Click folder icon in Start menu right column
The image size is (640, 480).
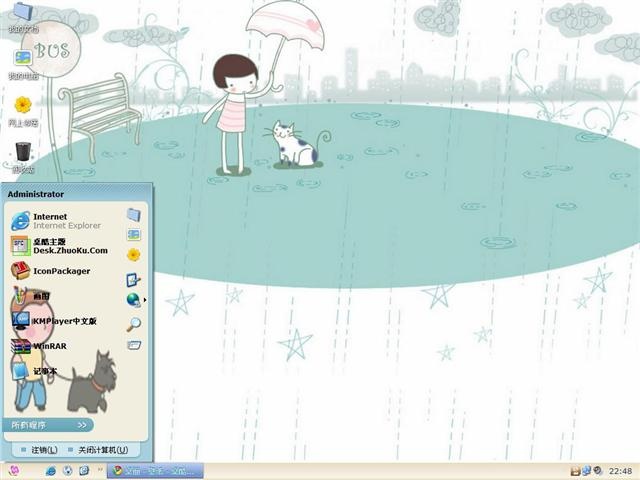pos(133,215)
